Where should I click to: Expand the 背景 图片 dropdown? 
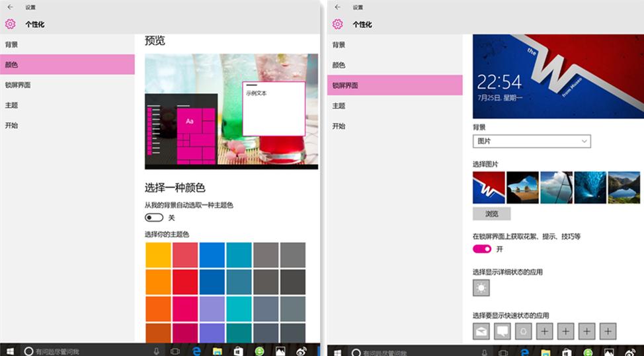532,141
